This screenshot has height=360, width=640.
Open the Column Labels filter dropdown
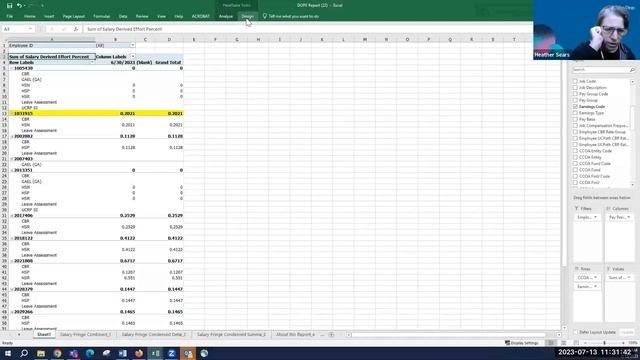133,56
